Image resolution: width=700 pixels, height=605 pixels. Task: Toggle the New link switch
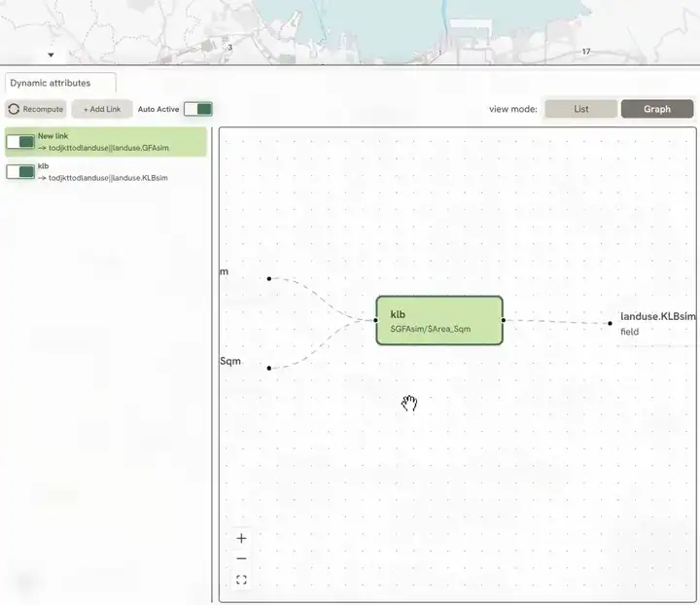20,142
